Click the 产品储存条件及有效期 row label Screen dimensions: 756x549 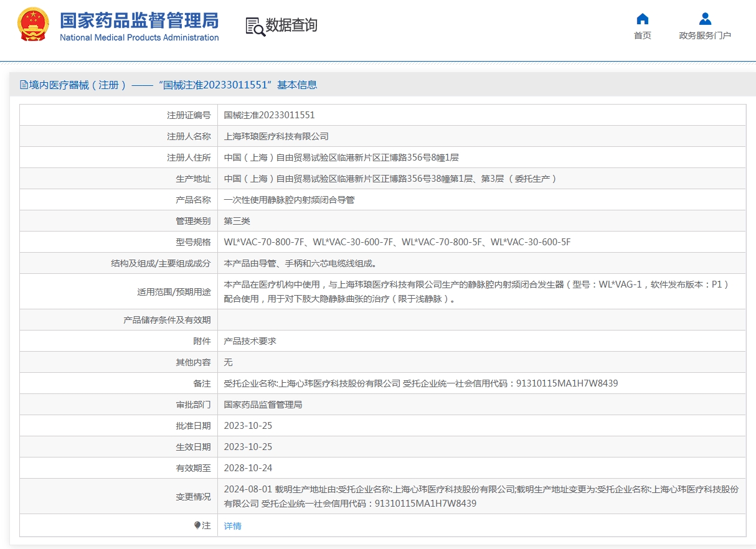[x=167, y=320]
